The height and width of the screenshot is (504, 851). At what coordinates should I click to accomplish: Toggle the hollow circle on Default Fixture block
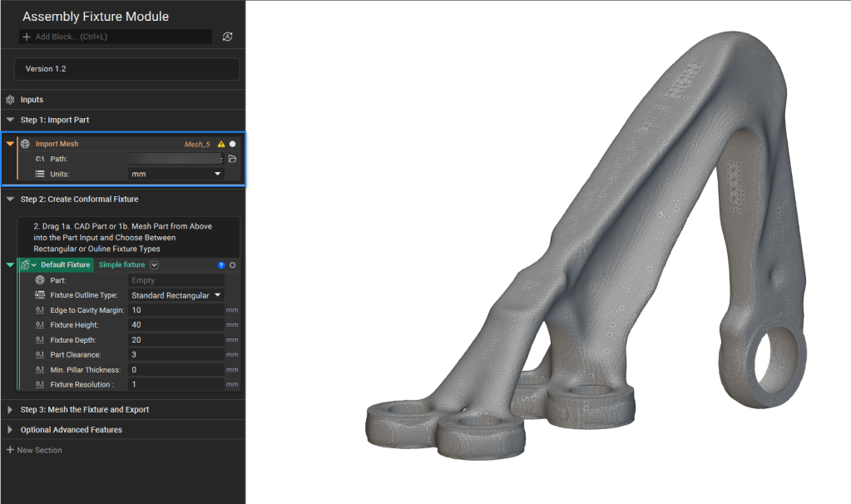click(x=233, y=265)
